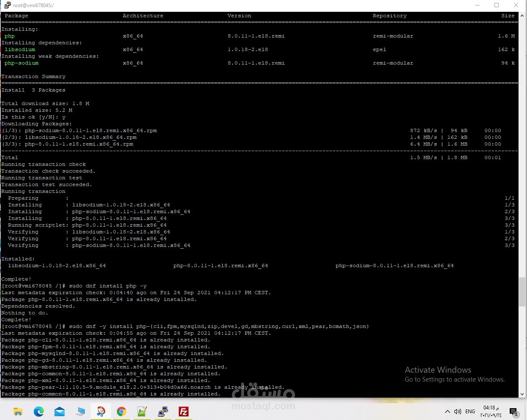Click the terminal scrollbar thumb
527x420 pixels.
(522, 292)
